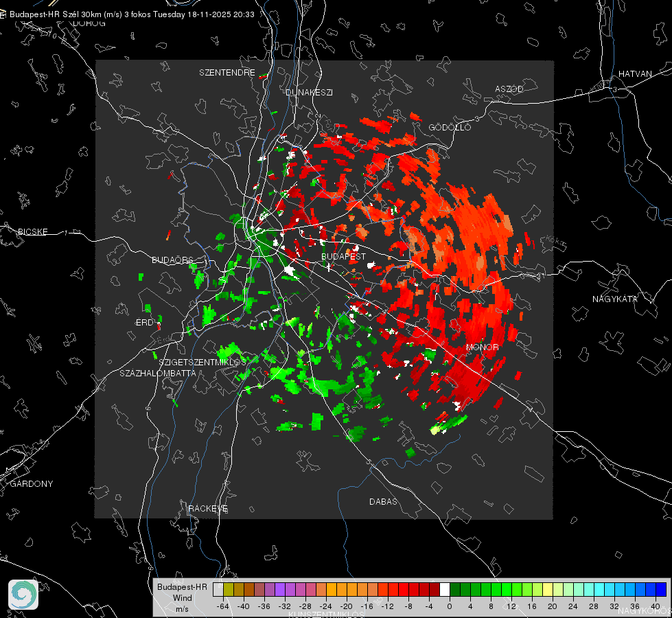This screenshot has height=618, width=672.
Task: Select the yellow swatch above 20
Action: [x=548, y=590]
